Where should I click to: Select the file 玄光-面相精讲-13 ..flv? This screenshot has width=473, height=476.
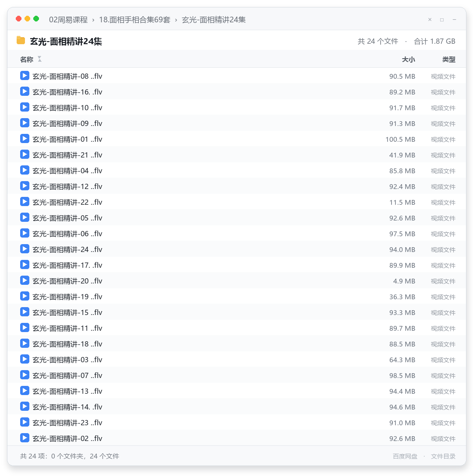[236, 391]
